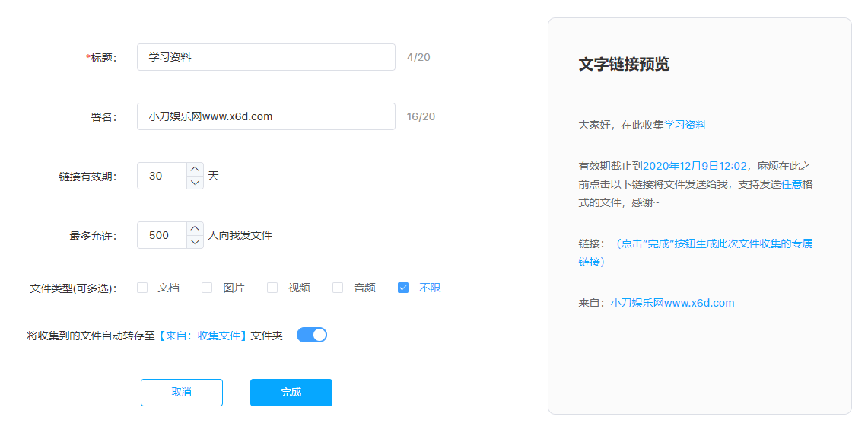
Task: Uncheck the 不限 file type checkbox
Action: click(403, 288)
